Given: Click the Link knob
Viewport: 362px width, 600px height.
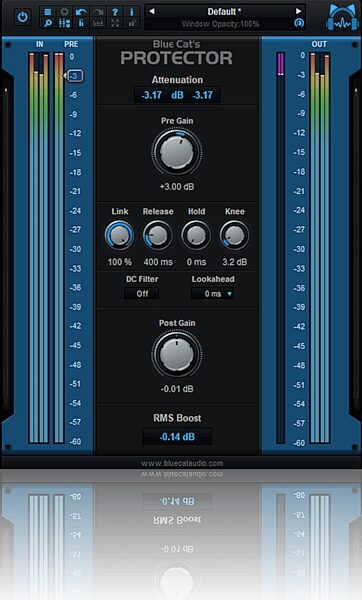Looking at the screenshot, I should coord(119,235).
